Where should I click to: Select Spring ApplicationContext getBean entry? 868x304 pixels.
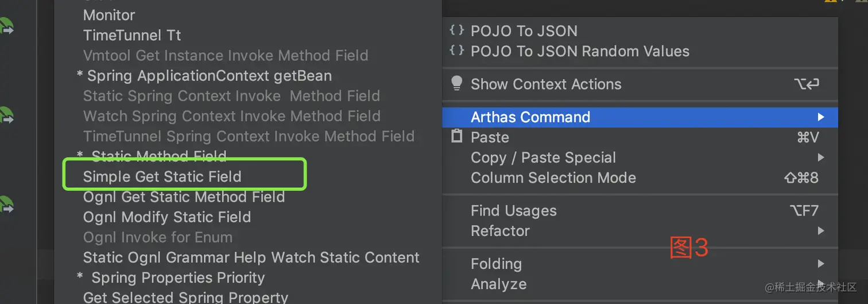click(x=209, y=76)
